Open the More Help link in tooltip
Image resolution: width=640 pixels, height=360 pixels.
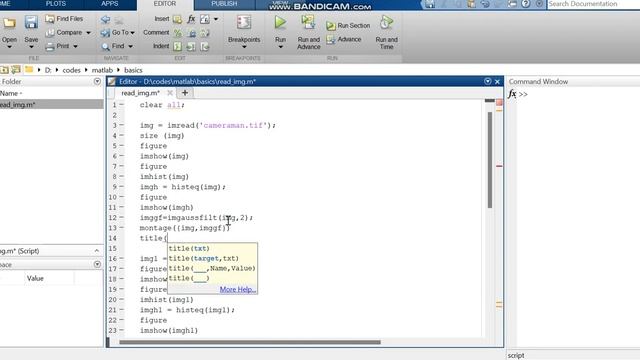point(238,289)
